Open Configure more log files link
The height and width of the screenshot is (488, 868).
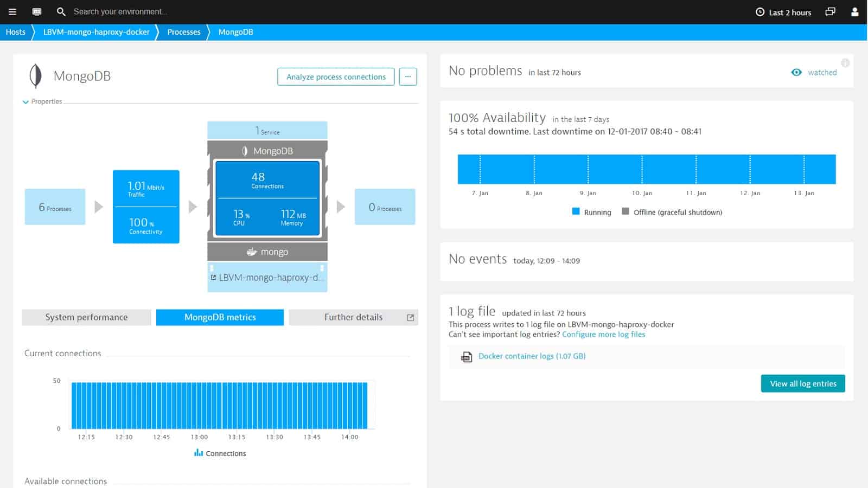[603, 334]
